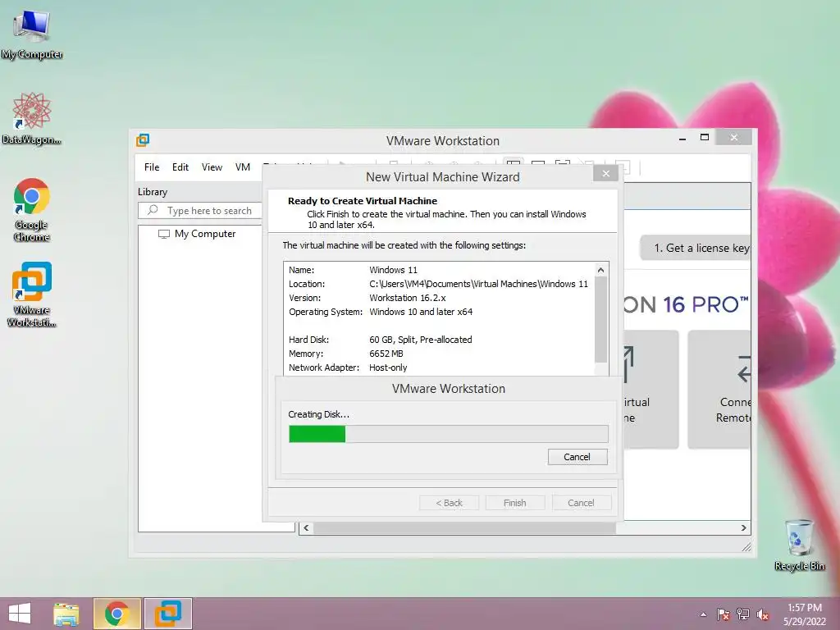Screen dimensions: 840x630
Task: Open Action Center flag icon
Action: point(724,614)
